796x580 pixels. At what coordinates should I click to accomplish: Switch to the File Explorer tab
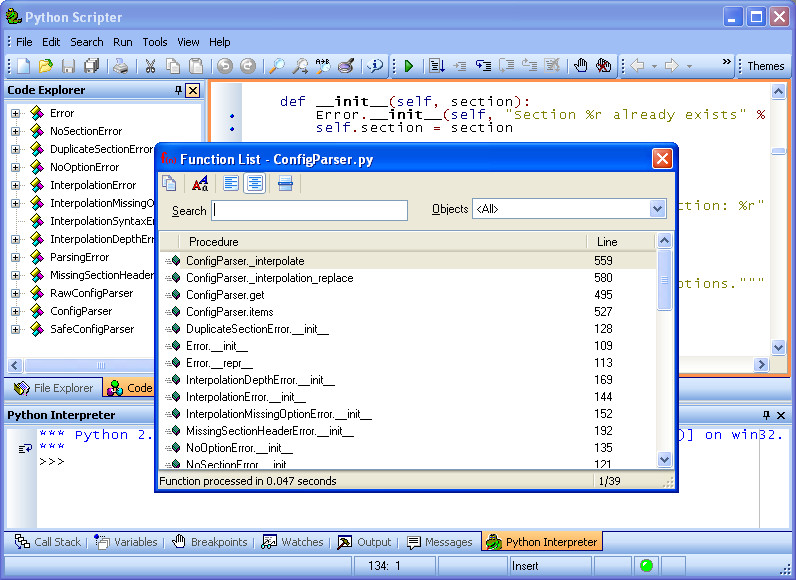53,388
